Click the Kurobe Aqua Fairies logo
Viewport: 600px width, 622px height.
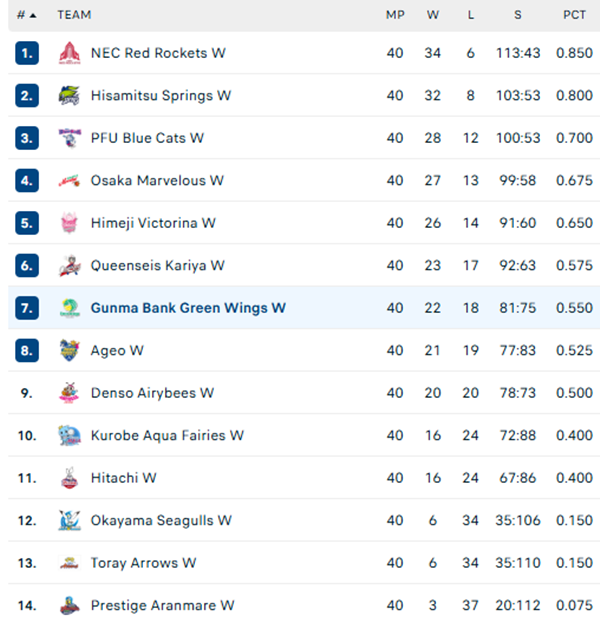(x=69, y=436)
